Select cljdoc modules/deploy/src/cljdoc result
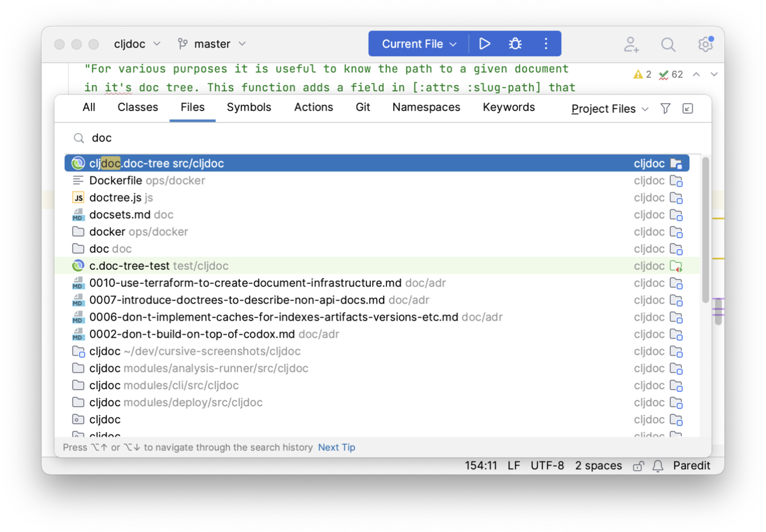This screenshot has width=766, height=532. (377, 402)
